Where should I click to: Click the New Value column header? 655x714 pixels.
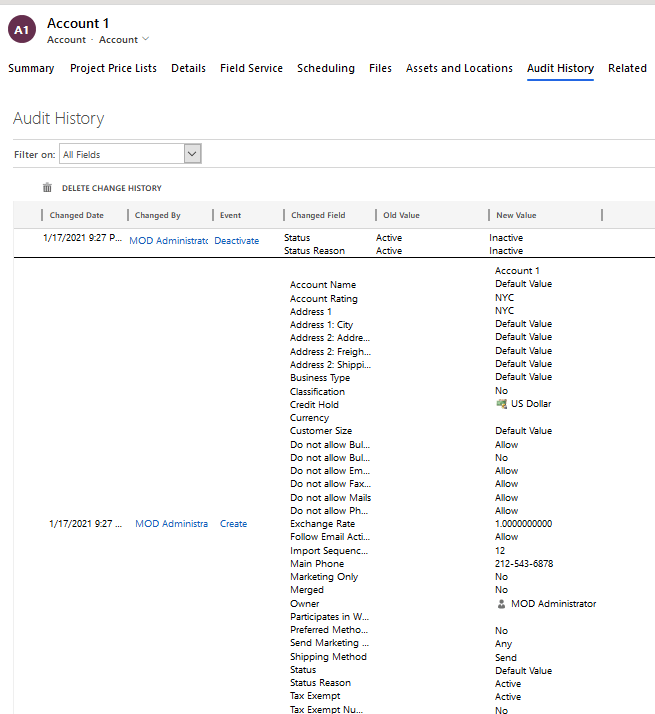516,215
